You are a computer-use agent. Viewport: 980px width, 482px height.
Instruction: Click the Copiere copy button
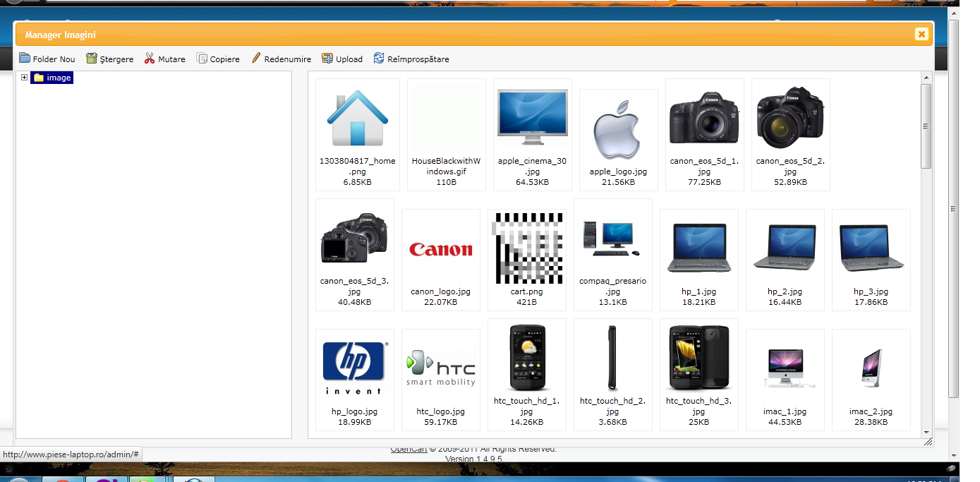(x=218, y=59)
